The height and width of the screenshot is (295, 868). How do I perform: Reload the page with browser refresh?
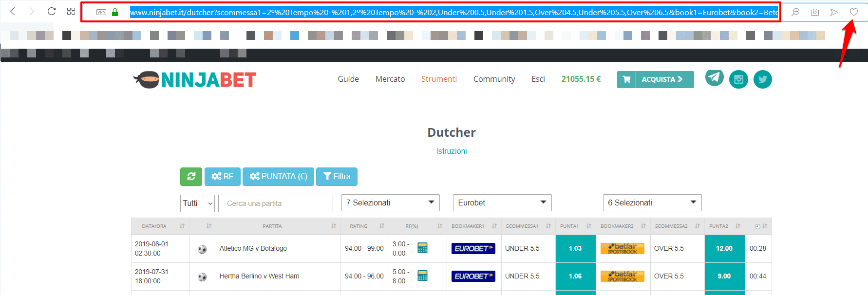[x=51, y=11]
